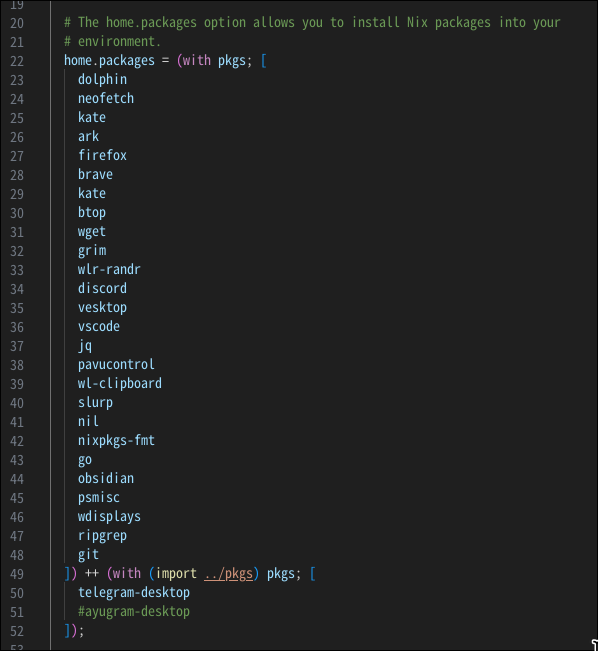Click btop package name
Viewport: 598px width, 651px height.
tap(92, 213)
